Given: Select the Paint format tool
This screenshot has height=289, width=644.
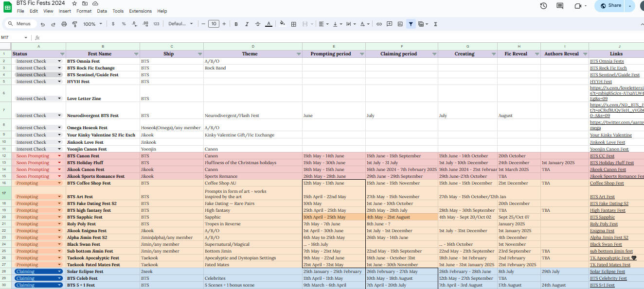Looking at the screenshot, I should click(74, 24).
